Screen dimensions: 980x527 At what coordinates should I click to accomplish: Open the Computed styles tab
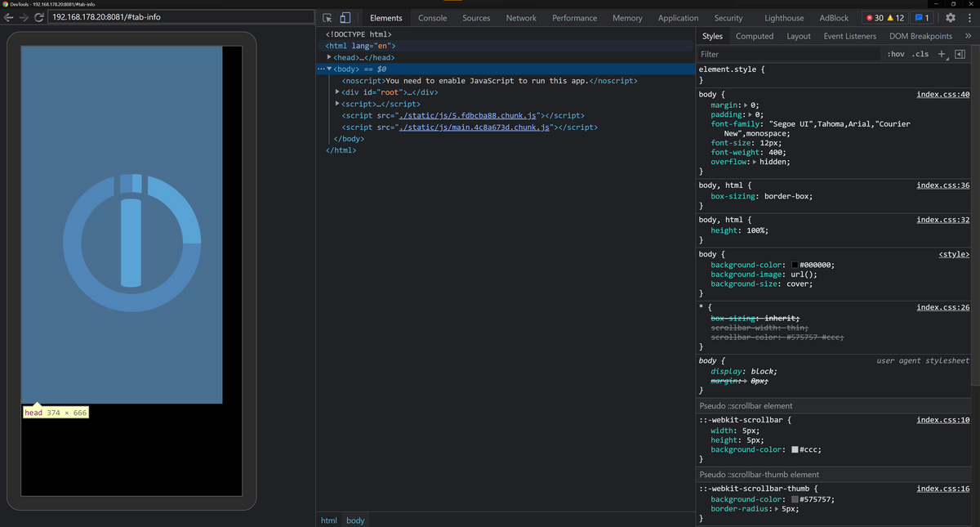point(754,36)
